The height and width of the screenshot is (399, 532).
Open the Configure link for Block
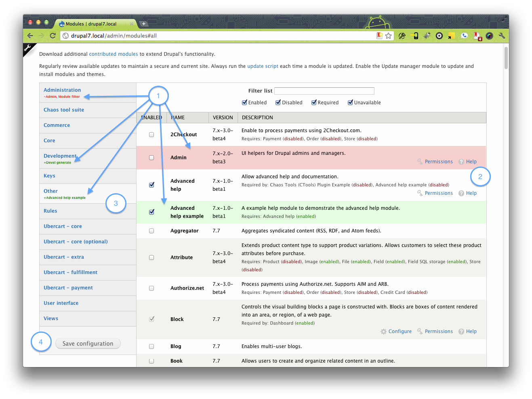point(400,331)
